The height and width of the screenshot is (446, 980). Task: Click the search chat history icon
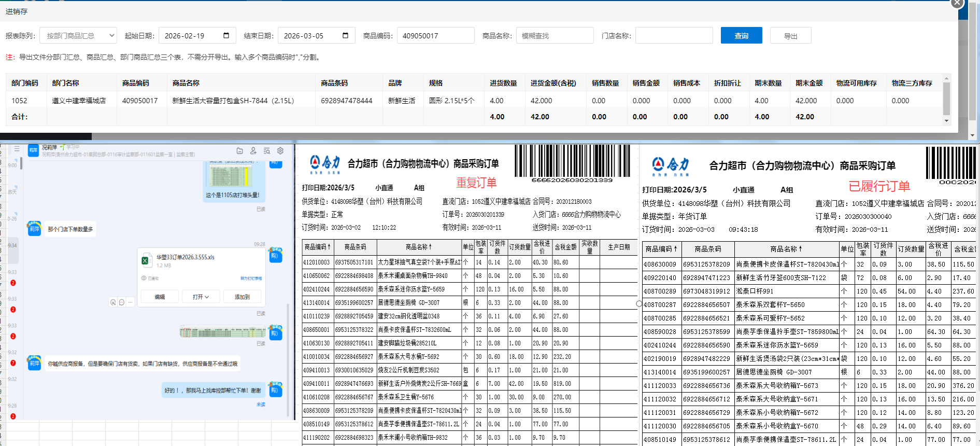coord(267,151)
